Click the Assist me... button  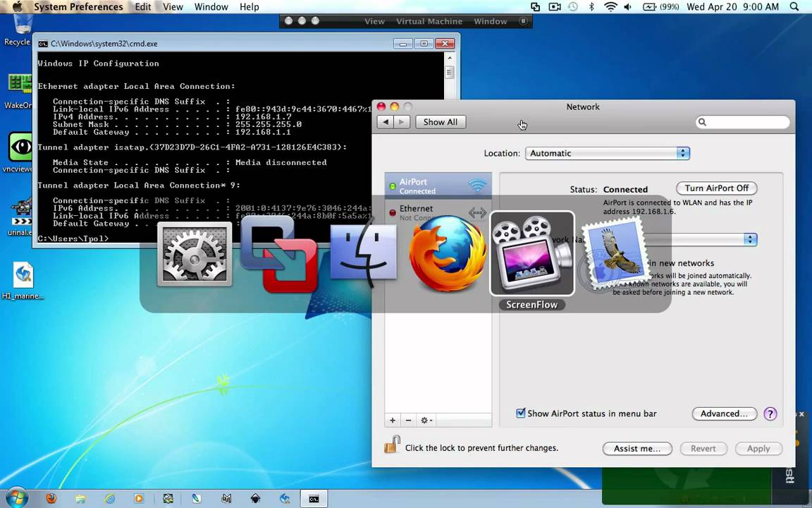coord(637,449)
